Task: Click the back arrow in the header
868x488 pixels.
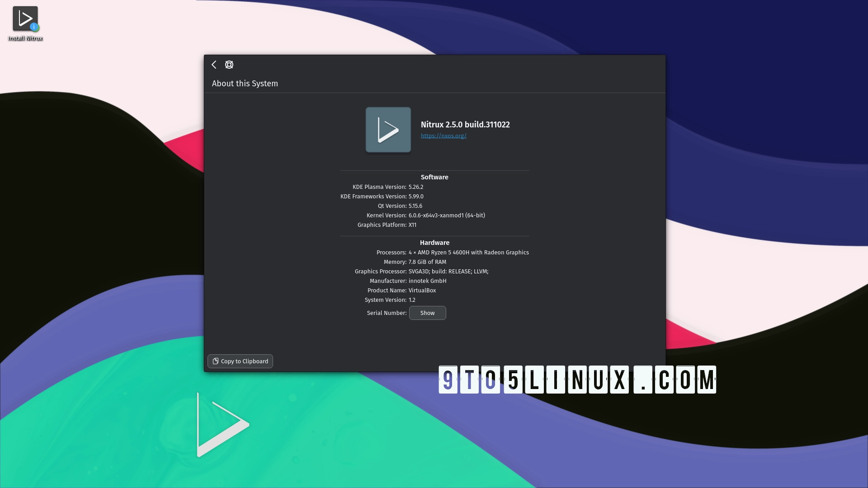Action: (214, 65)
